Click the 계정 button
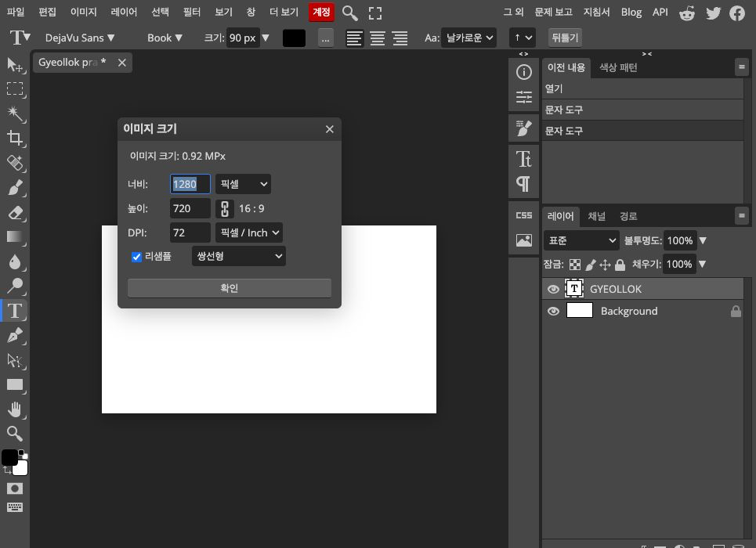756x548 pixels. [321, 12]
